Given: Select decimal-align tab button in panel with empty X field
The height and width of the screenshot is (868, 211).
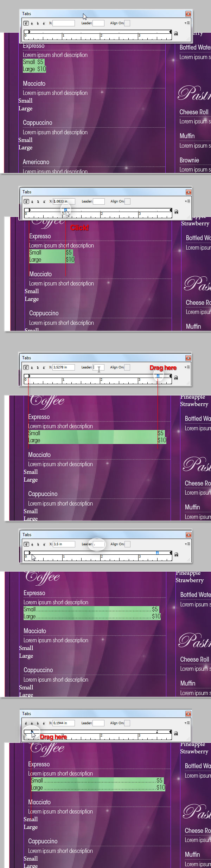Looking at the screenshot, I should [x=44, y=23].
